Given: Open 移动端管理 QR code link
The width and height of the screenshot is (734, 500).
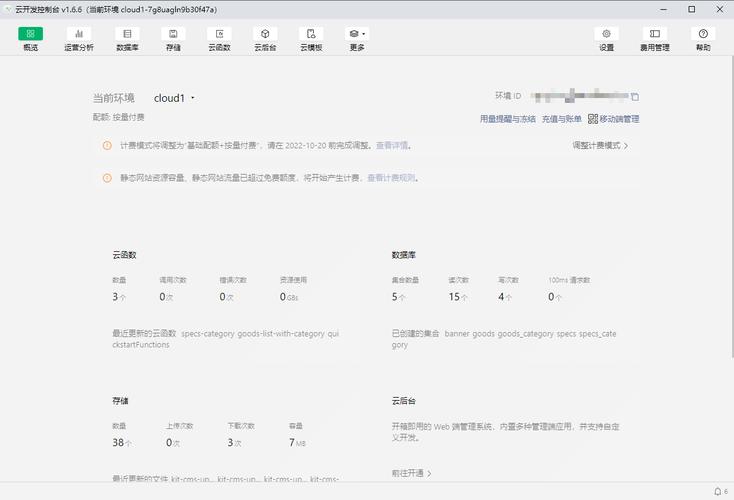Looking at the screenshot, I should pyautogui.click(x=613, y=119).
